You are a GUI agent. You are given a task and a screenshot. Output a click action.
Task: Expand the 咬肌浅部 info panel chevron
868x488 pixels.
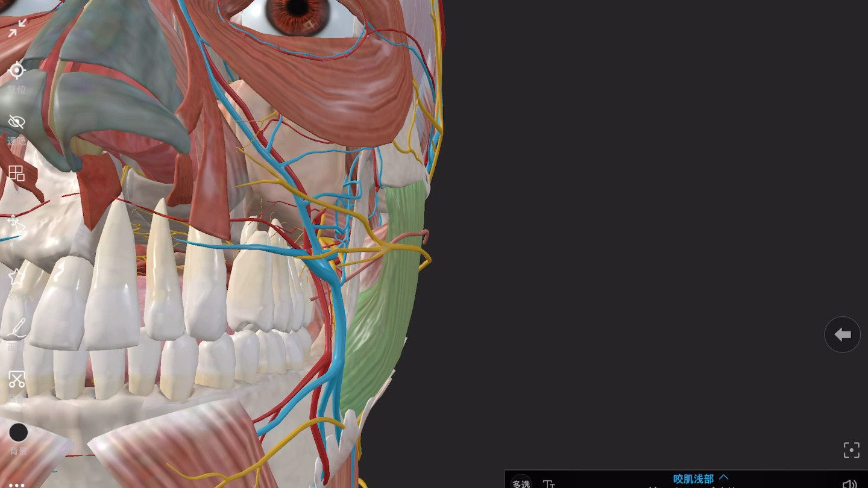pyautogui.click(x=724, y=477)
